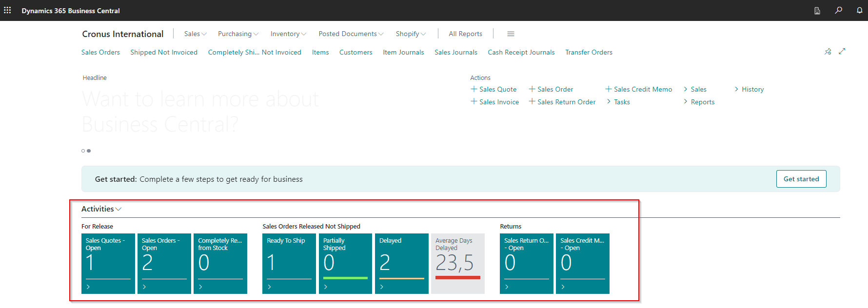Open Sales Quotes - Open tile
Image resolution: width=868 pixels, height=308 pixels.
(x=108, y=264)
